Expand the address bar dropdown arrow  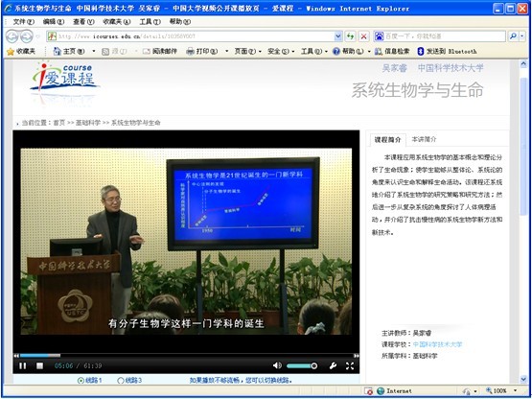coord(338,36)
